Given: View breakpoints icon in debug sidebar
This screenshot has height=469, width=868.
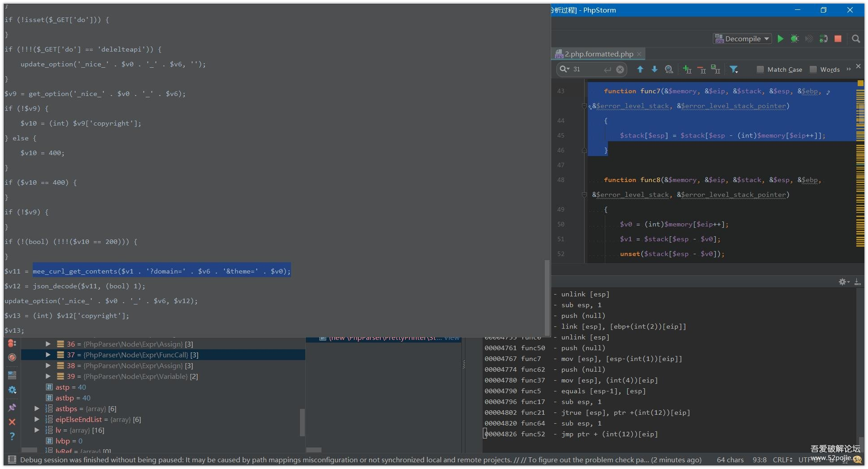Looking at the screenshot, I should coord(12,343).
